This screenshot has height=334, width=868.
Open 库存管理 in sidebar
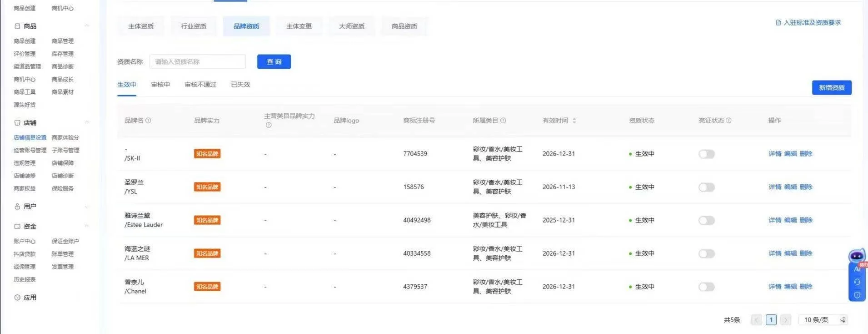pos(63,54)
